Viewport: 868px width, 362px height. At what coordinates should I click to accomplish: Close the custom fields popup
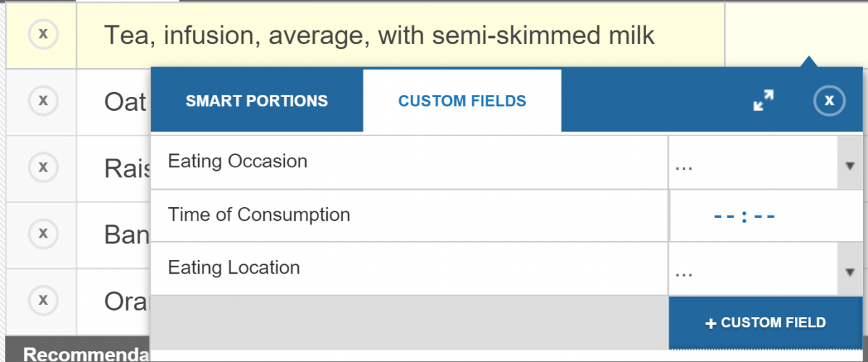pos(829,101)
